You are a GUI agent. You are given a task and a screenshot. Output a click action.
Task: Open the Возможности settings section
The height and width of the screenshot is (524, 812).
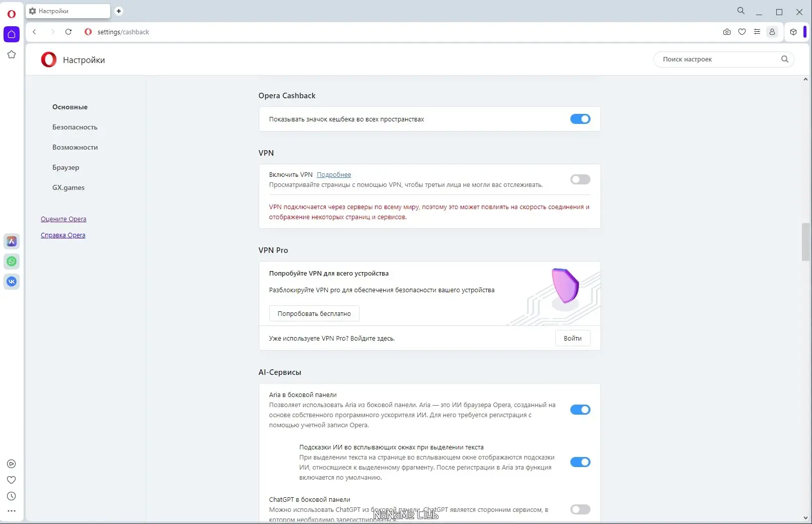point(75,147)
